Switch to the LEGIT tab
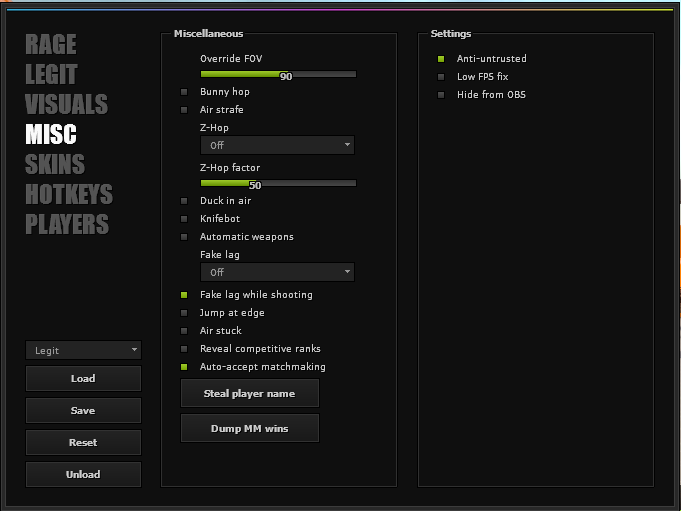Viewport: 681px width, 511px height. point(51,74)
